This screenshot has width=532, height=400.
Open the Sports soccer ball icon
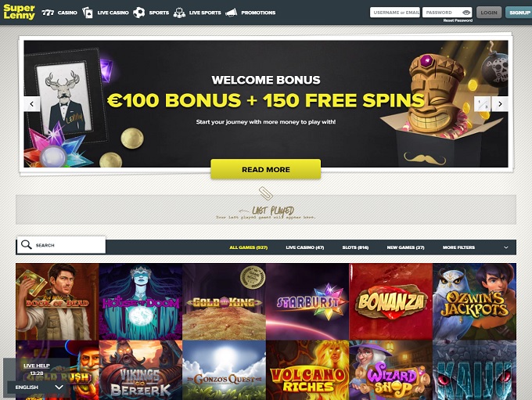pyautogui.click(x=138, y=13)
